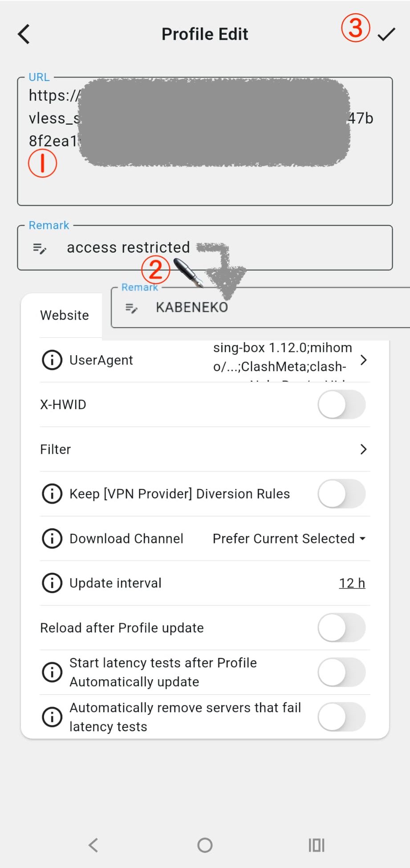The width and height of the screenshot is (410, 868).
Task: Expand the Filter settings chevron
Action: [363, 449]
